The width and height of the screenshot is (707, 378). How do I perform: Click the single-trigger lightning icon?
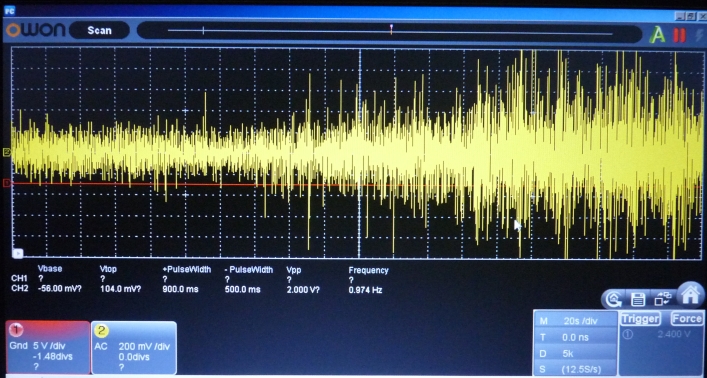698,35
